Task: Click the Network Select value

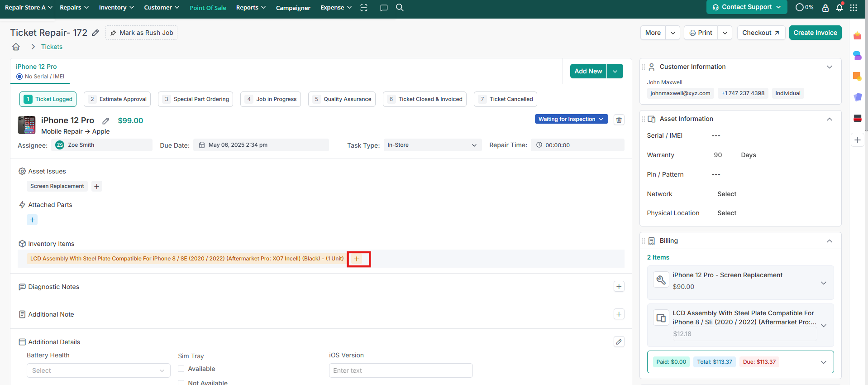Action: (727, 194)
